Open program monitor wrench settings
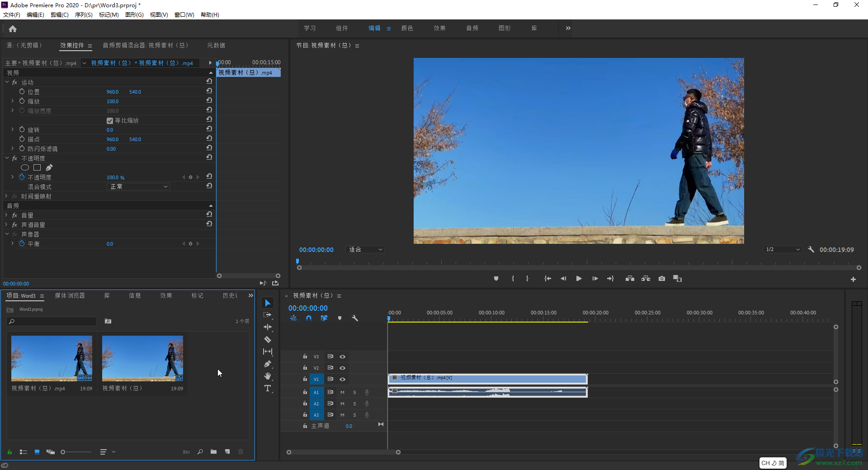Screen dimensions: 868x470 pyautogui.click(x=811, y=249)
